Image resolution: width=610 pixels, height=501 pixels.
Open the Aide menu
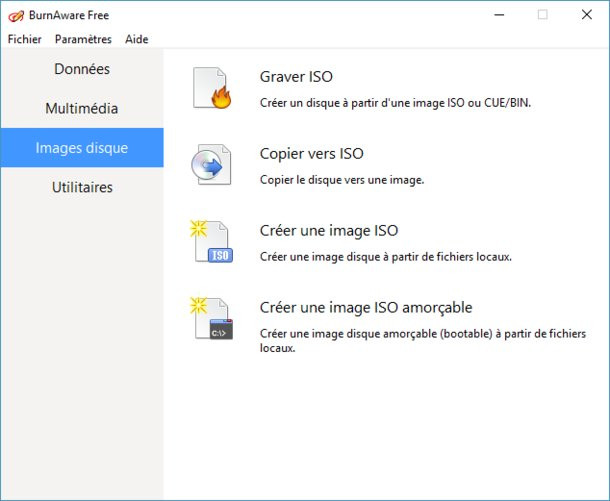pyautogui.click(x=137, y=39)
